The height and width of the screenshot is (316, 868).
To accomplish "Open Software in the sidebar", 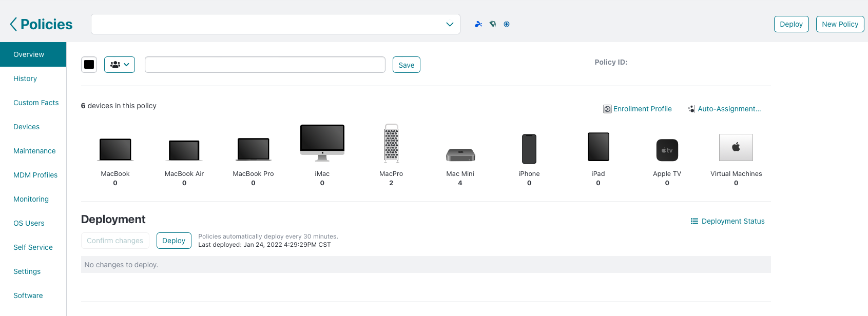I will [x=28, y=295].
